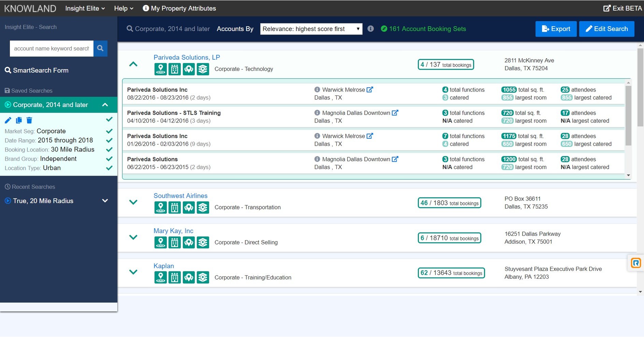Image resolution: width=644 pixels, height=337 pixels.
Task: Open the Help menu
Action: (x=123, y=8)
